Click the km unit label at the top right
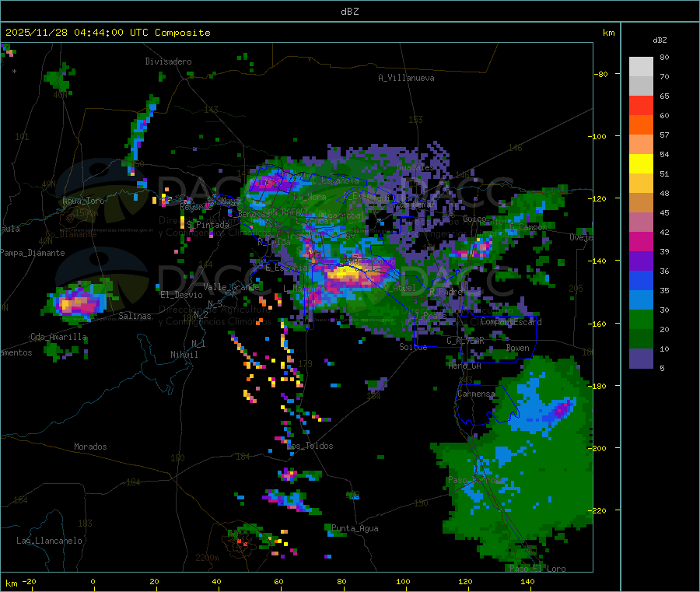The width and height of the screenshot is (700, 592). [x=608, y=33]
